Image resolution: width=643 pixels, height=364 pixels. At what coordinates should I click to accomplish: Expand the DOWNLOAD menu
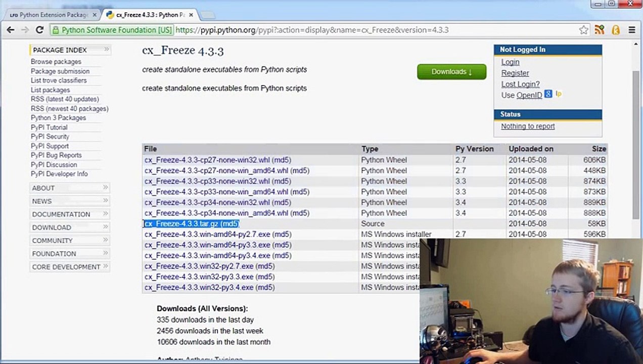(70, 227)
